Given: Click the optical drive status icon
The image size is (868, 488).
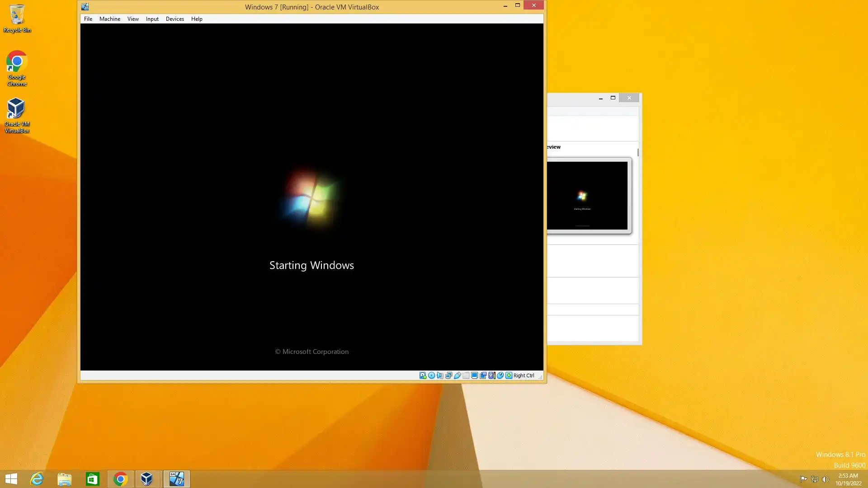Looking at the screenshot, I should pos(431,375).
